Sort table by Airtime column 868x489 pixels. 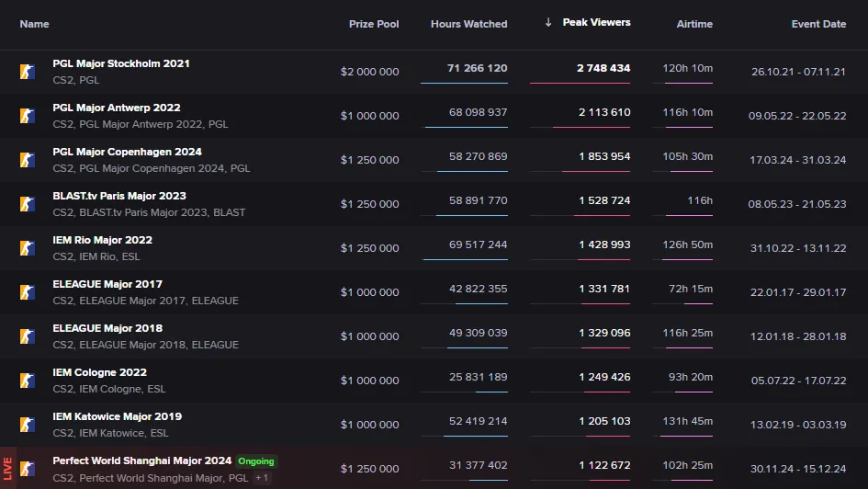pyautogui.click(x=694, y=24)
